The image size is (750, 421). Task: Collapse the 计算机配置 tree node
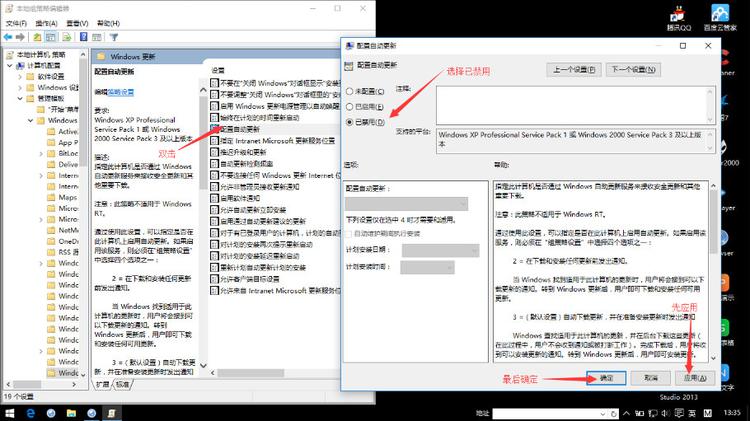[10, 66]
